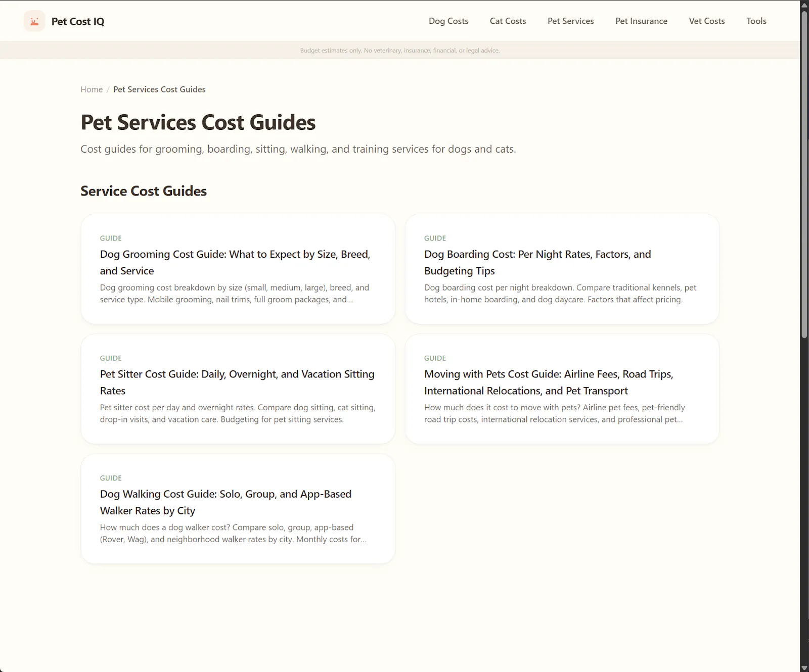The height and width of the screenshot is (672, 809).
Task: Open the Pet Insurance nav item
Action: point(641,21)
